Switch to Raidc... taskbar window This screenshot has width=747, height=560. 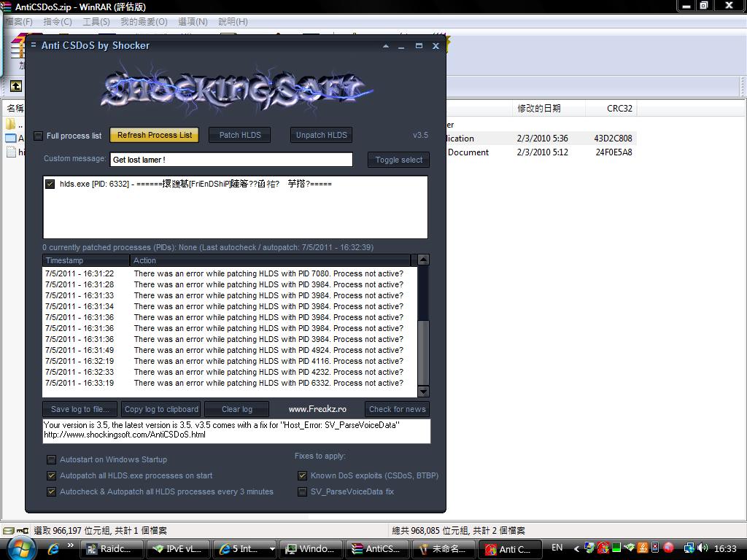(x=112, y=549)
